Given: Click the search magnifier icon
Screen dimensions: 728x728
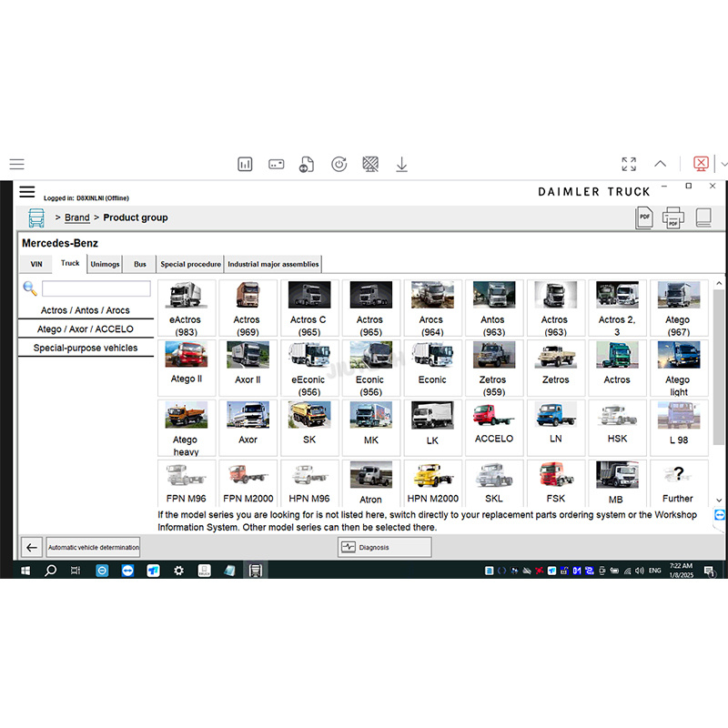Looking at the screenshot, I should pos(30,288).
